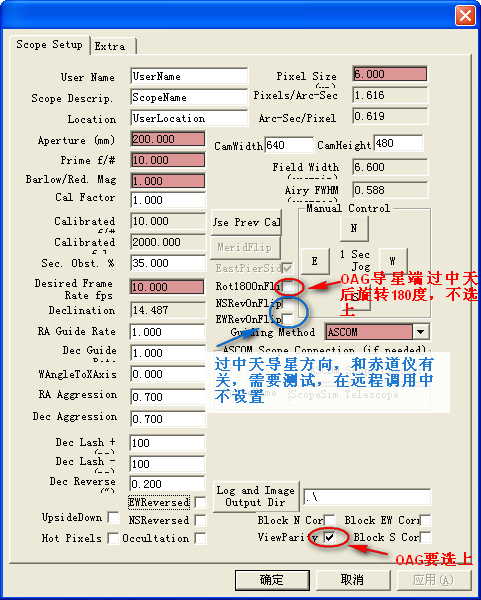Tick the Block N Cor checkbox
Viewport: 481px width, 600px height.
coord(329,520)
